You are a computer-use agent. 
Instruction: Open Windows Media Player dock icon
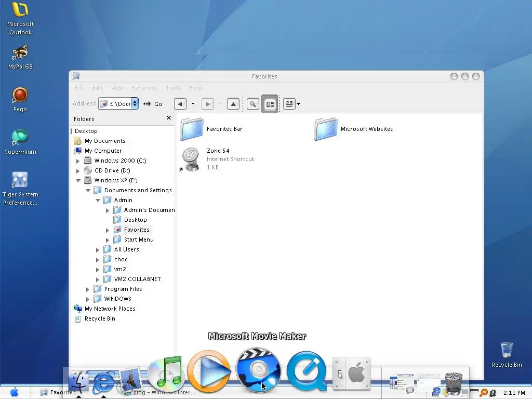[209, 371]
